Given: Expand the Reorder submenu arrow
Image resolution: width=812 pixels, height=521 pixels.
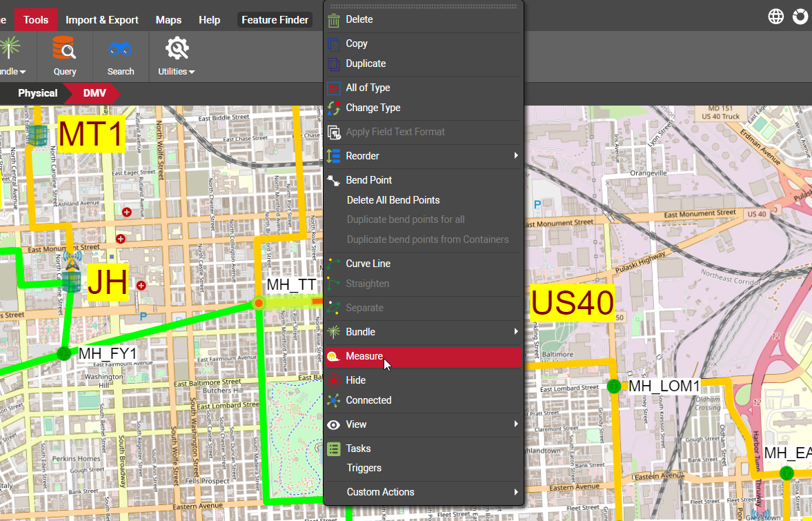Looking at the screenshot, I should point(515,156).
